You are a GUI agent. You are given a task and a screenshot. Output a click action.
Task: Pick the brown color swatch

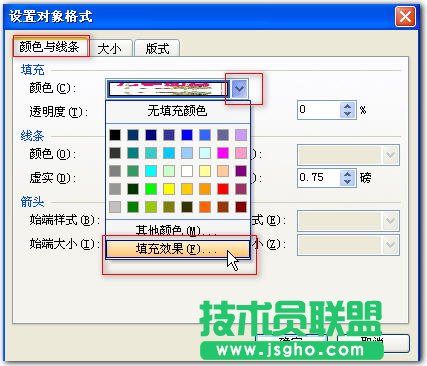pos(223,207)
